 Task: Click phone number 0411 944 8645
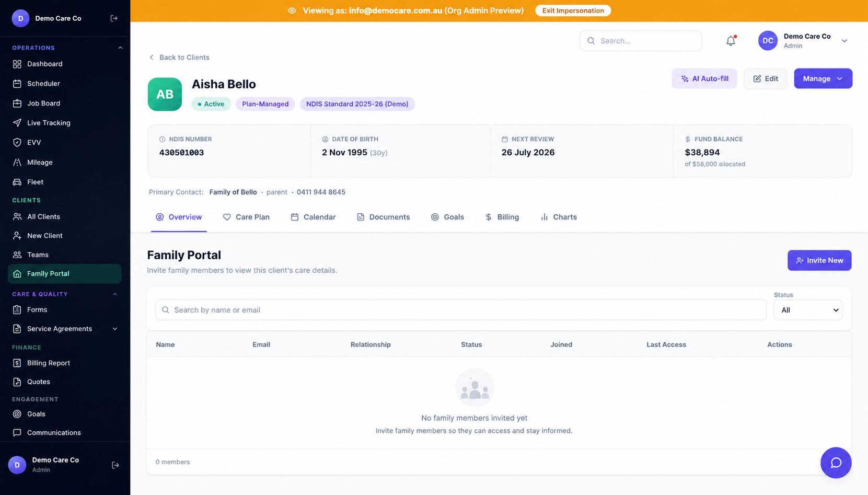point(321,192)
